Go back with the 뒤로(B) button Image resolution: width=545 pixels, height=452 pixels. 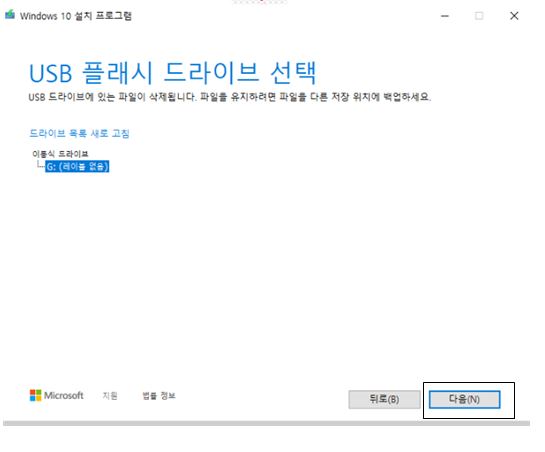(384, 399)
